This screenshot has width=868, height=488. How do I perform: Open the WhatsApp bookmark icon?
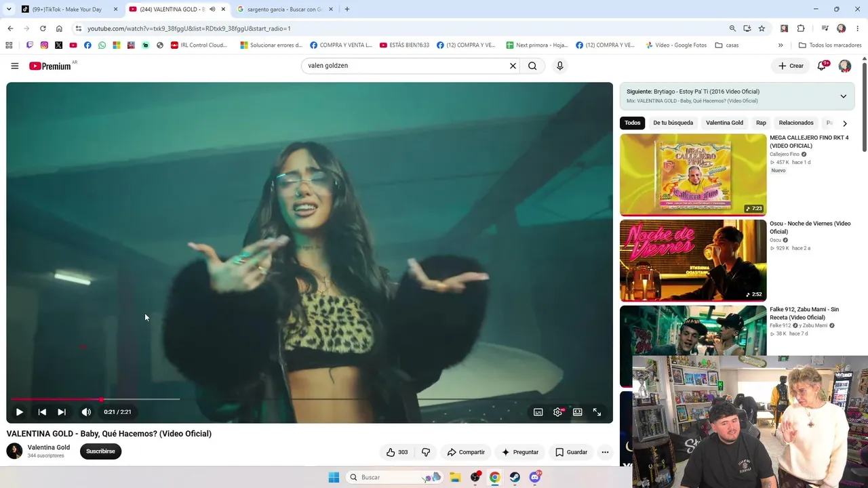tap(102, 45)
